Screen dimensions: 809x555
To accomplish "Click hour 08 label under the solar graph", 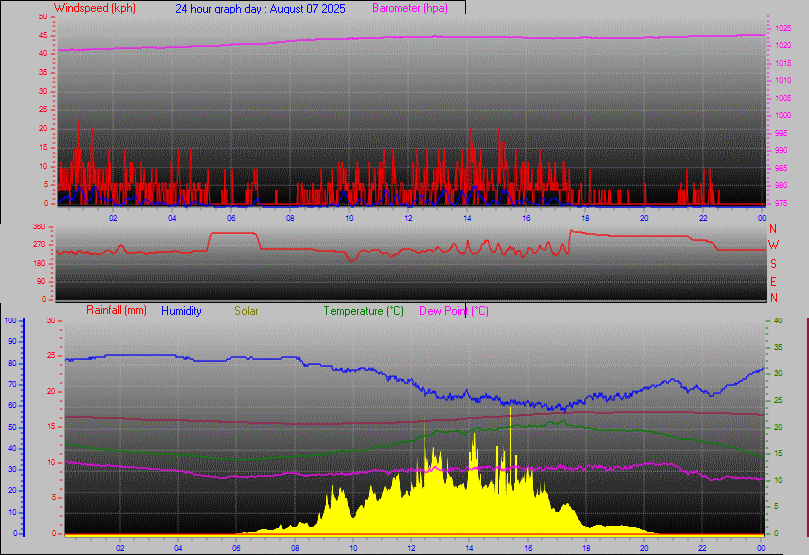I will tap(295, 548).
